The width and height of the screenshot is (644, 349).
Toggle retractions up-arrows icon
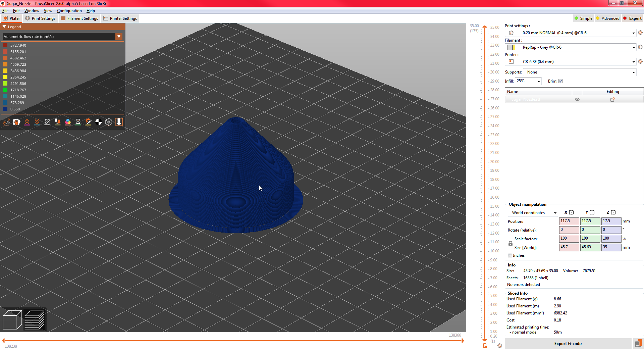[x=27, y=122]
